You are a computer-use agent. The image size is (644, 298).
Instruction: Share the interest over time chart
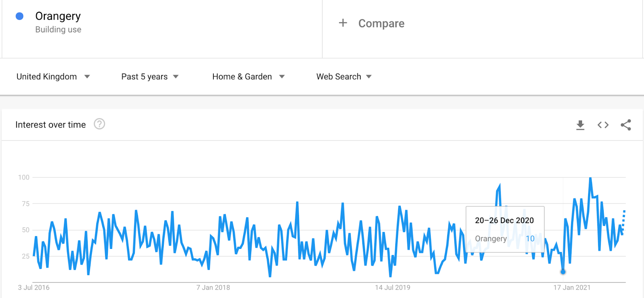(x=626, y=125)
